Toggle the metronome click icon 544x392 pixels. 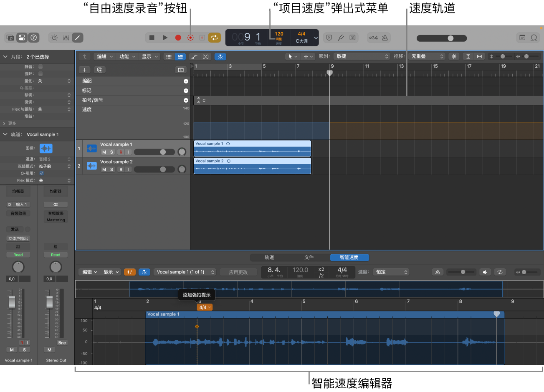tap(385, 38)
